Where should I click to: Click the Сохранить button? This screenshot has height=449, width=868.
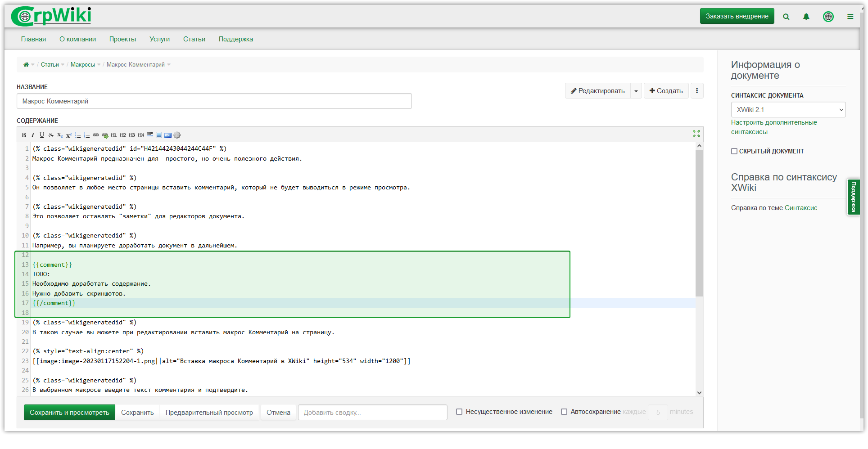pyautogui.click(x=137, y=413)
